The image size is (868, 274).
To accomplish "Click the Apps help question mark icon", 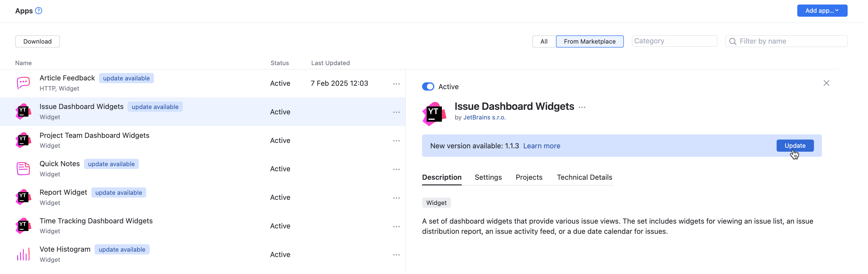I will (x=39, y=11).
